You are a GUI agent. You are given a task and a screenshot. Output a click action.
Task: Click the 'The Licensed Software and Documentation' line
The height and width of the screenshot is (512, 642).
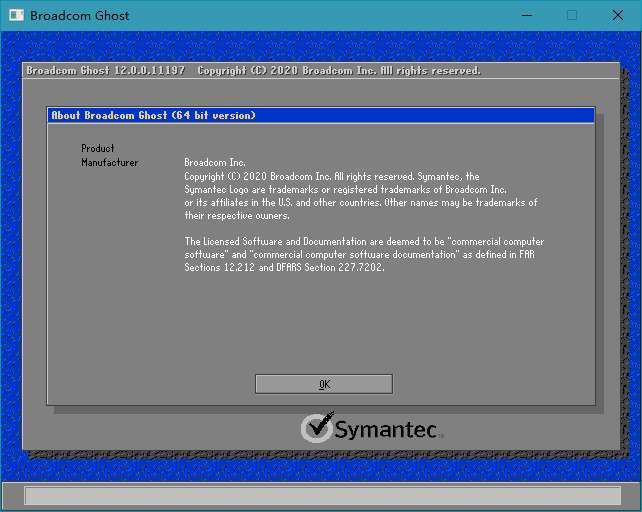tap(364, 241)
